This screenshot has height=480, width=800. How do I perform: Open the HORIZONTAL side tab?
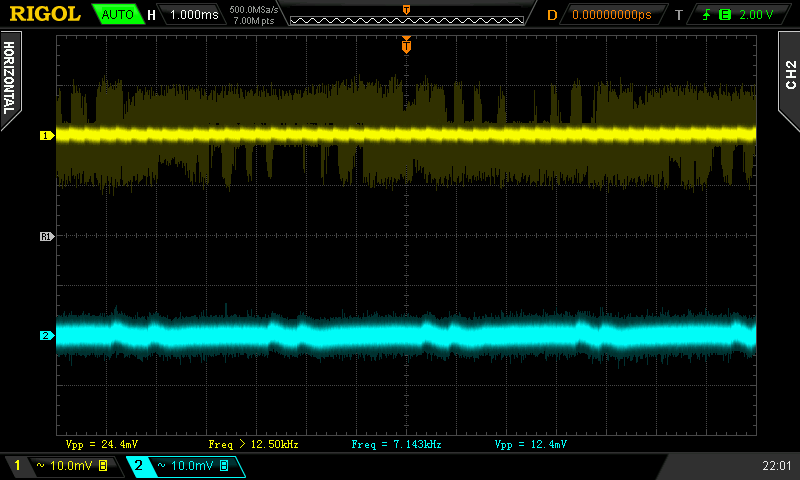tap(10, 79)
